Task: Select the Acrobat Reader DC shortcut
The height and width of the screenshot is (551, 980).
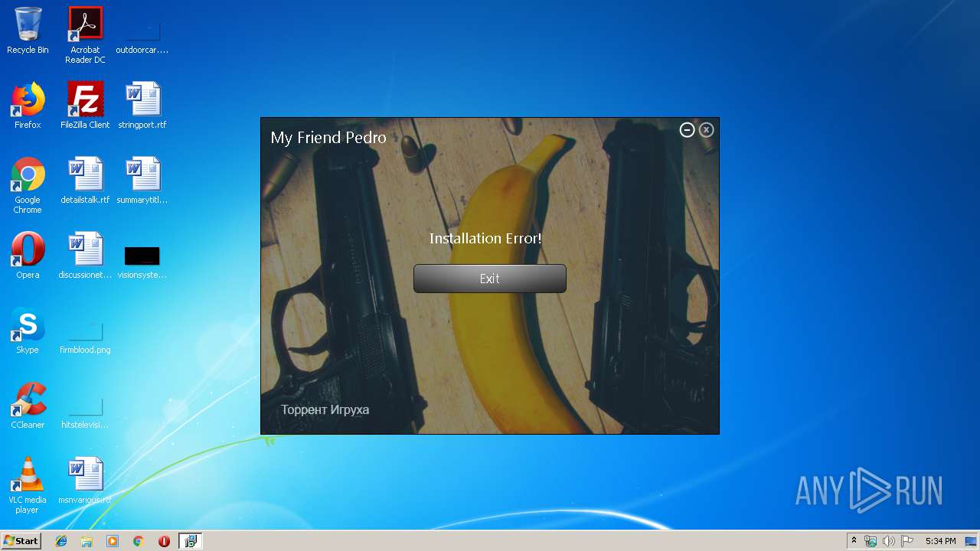Action: (85, 35)
